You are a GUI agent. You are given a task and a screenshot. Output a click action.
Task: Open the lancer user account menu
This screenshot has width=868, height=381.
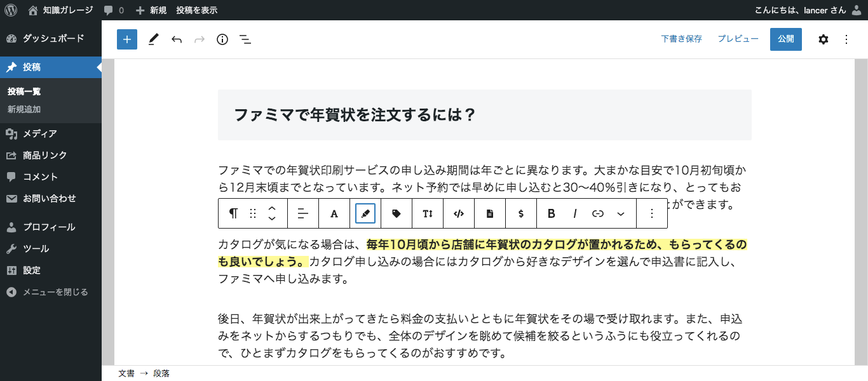point(808,10)
